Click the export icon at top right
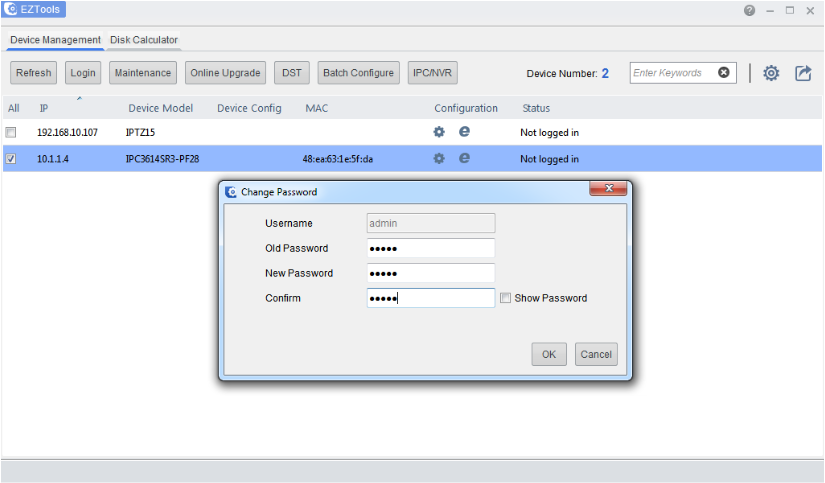The height and width of the screenshot is (483, 825). pyautogui.click(x=803, y=73)
